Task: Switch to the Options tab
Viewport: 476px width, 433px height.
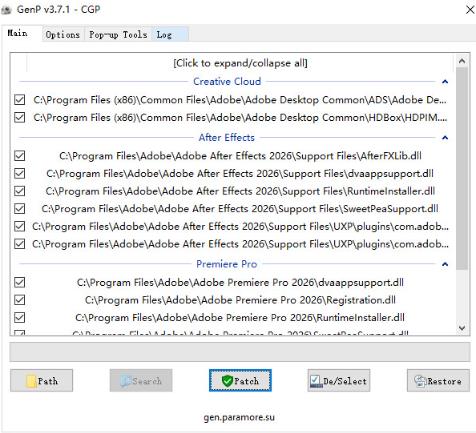Action: point(63,35)
